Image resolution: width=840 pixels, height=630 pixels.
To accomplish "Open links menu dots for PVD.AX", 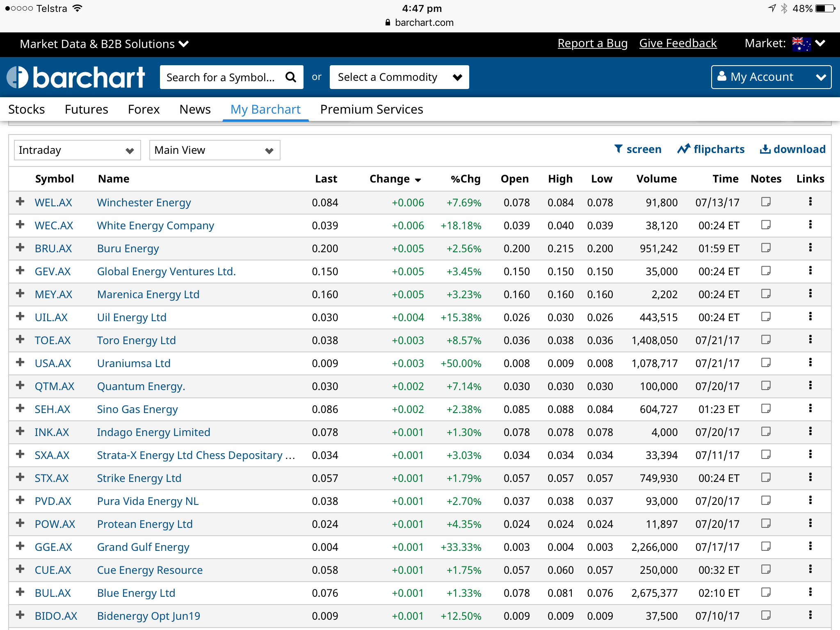I will tap(810, 500).
